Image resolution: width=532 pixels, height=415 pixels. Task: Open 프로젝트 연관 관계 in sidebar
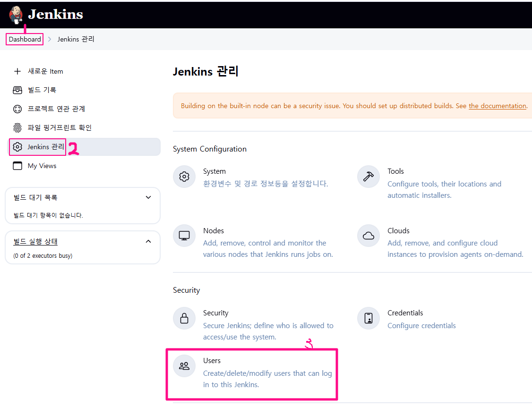pos(56,109)
